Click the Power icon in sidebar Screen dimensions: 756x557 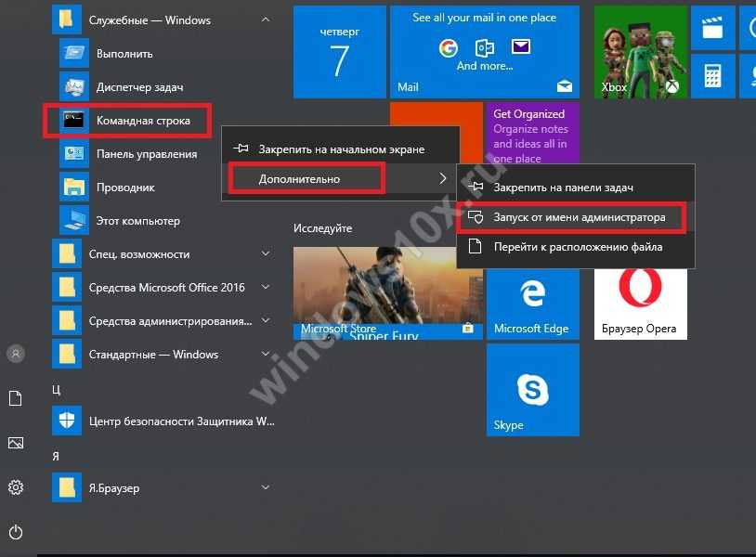(x=16, y=532)
